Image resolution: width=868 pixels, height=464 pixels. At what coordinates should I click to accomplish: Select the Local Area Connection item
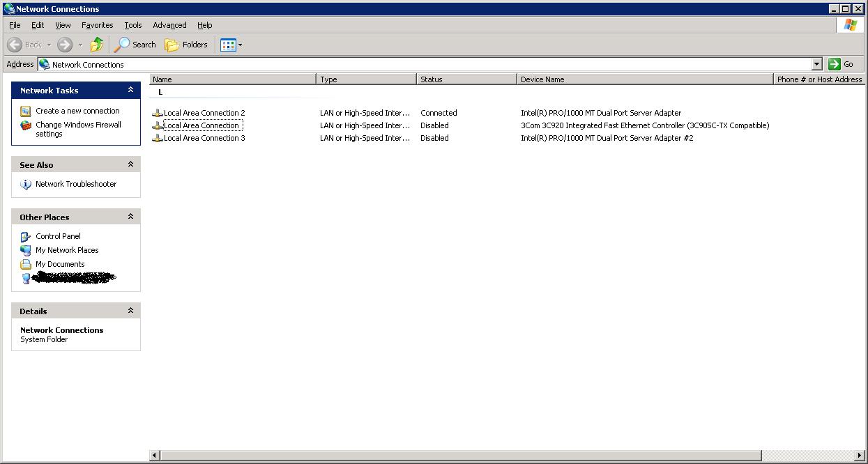pos(201,125)
